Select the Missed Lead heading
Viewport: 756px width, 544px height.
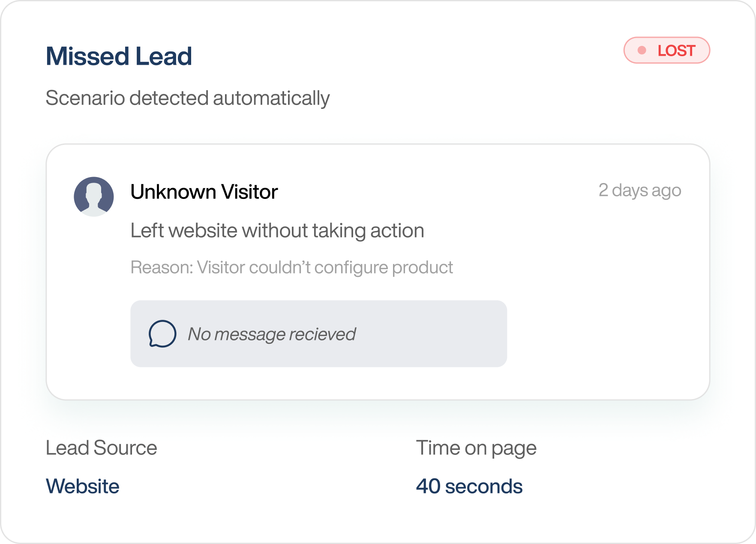point(119,56)
